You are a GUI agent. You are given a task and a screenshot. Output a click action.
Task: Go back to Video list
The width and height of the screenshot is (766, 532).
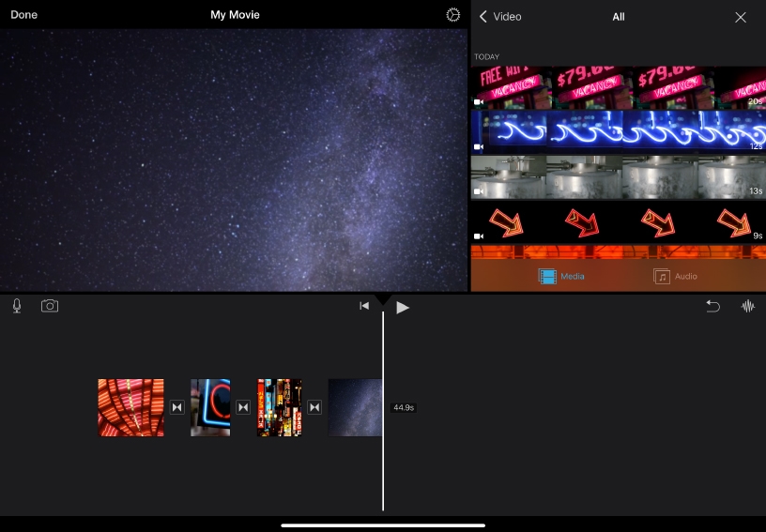tap(499, 17)
